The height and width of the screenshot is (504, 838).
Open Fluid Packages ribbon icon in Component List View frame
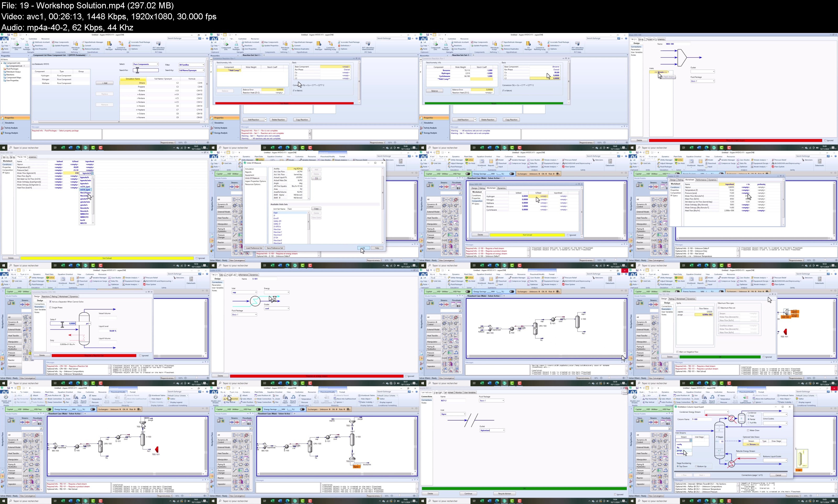pos(27,44)
